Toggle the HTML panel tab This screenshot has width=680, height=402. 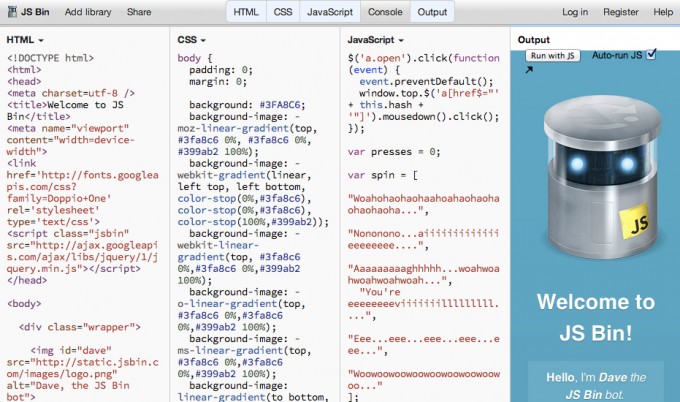click(x=246, y=12)
